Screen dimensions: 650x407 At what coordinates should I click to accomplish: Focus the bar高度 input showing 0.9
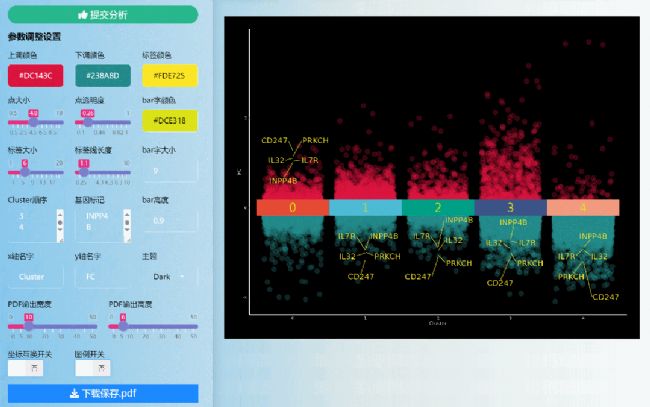169,221
